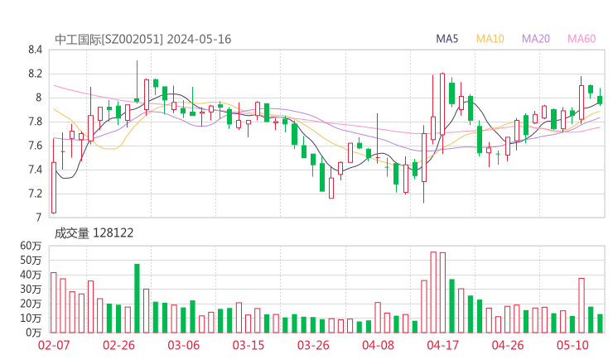
Task: Click the 7.8 price axis label
Action: 35,122
